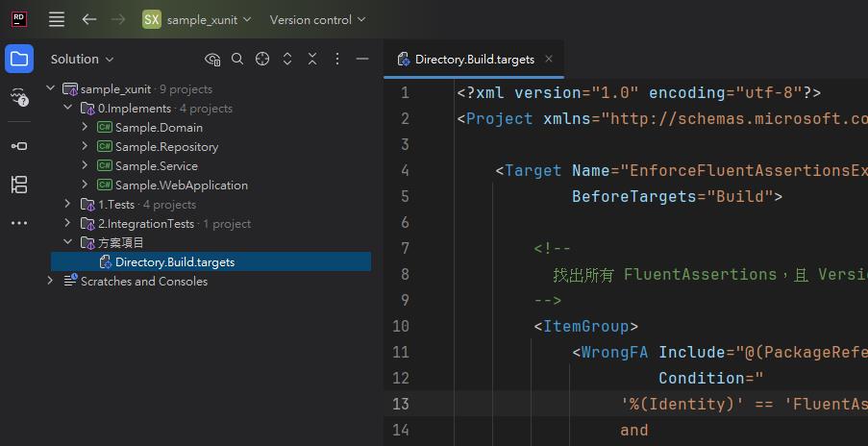Close the Directory.Build.targets tab
Image resolution: width=868 pixels, height=446 pixels.
[549, 60]
